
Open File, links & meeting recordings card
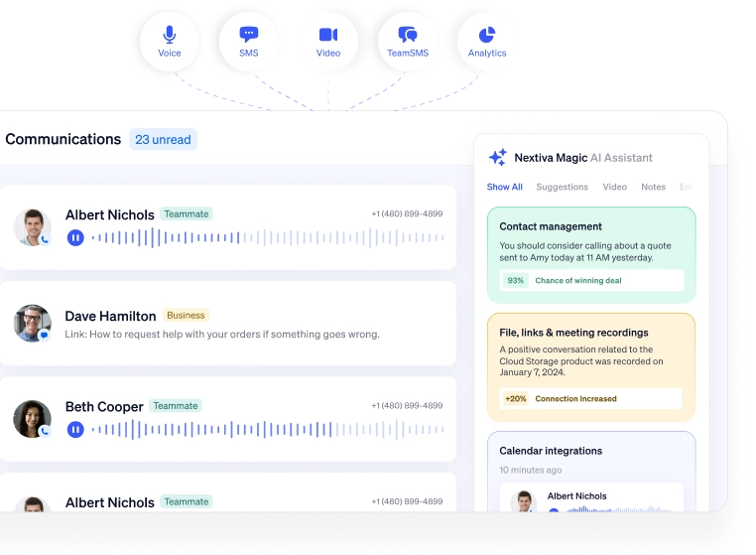[x=591, y=366]
